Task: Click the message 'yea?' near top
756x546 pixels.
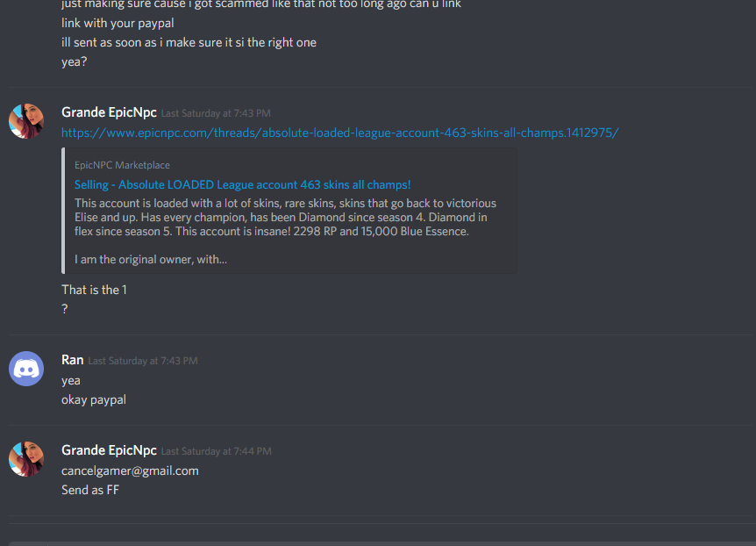Action: pyautogui.click(x=75, y=61)
